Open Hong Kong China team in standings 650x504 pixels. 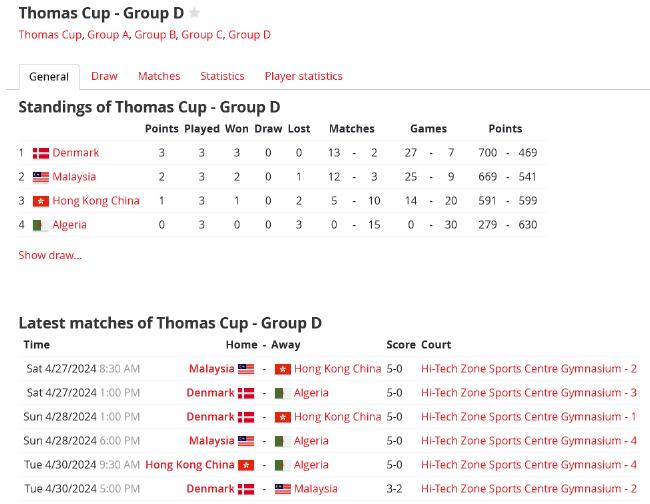point(96,201)
